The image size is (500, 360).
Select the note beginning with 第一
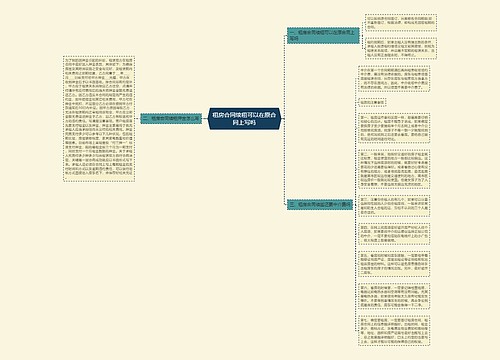click(394, 128)
